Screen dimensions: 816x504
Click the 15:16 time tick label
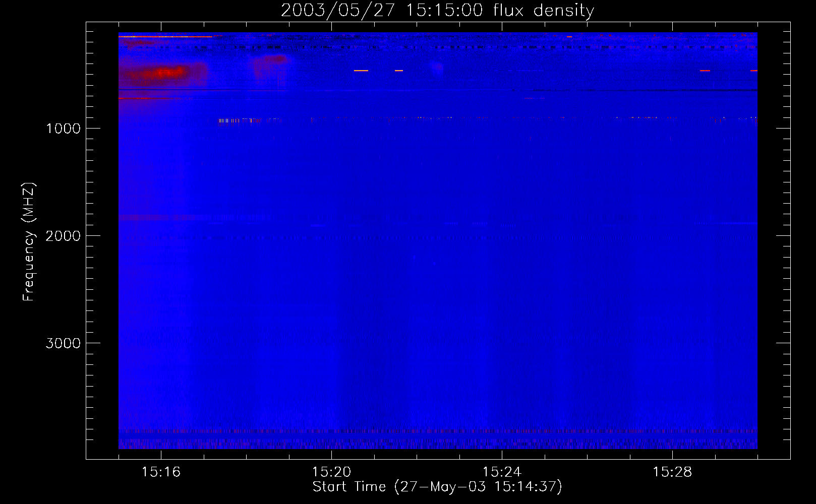[x=161, y=472]
